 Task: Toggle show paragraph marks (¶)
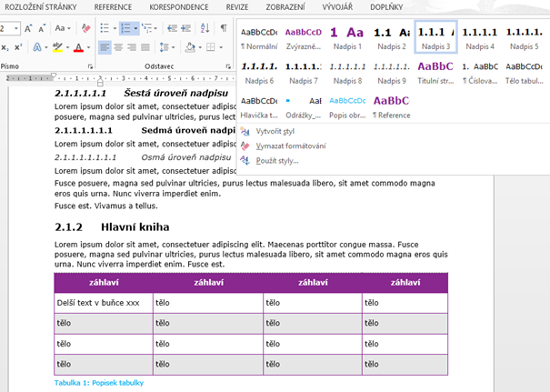(x=223, y=28)
